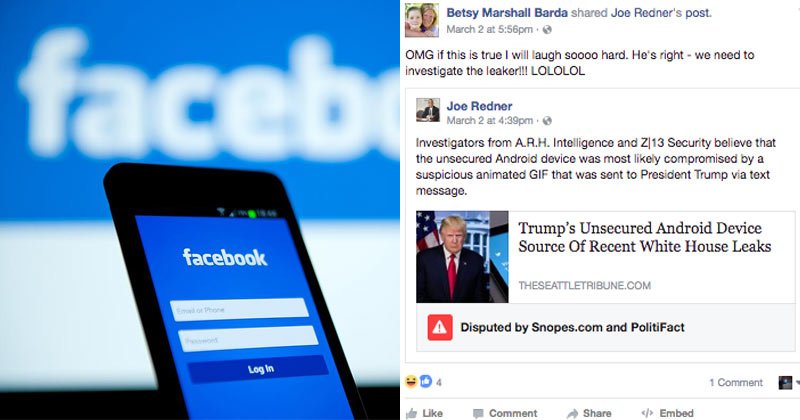The height and width of the screenshot is (420, 800).
Task: Open the Trump article preview image
Action: (462, 257)
